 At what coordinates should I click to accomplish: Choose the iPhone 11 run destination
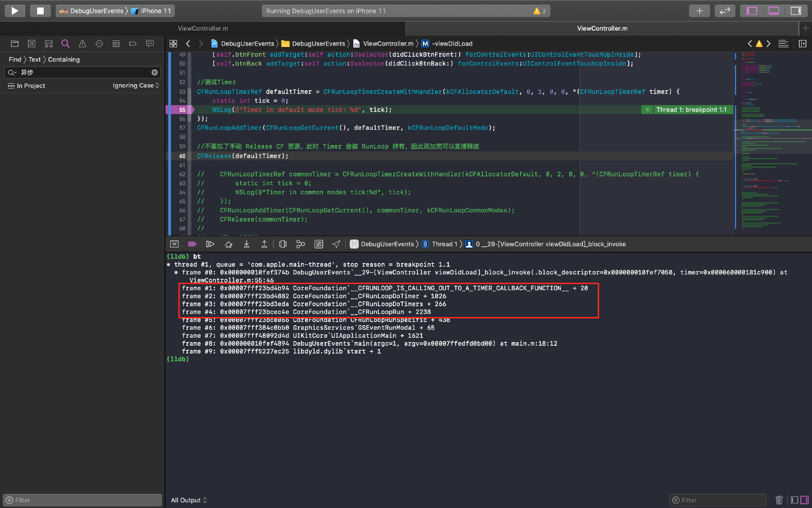151,11
